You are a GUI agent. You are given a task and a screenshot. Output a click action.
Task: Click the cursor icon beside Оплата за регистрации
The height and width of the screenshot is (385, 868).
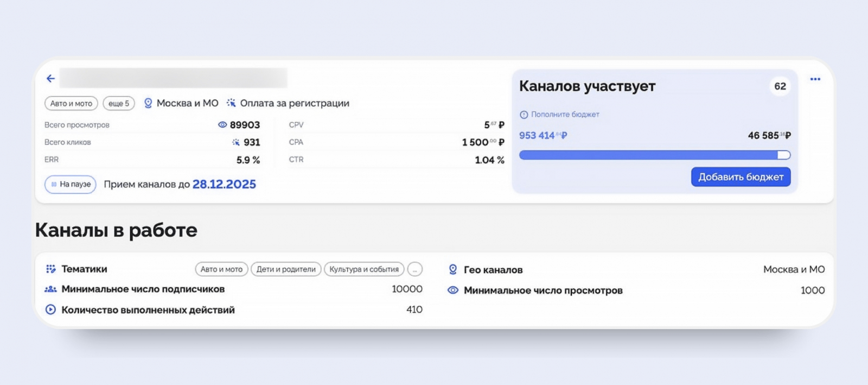point(231,103)
